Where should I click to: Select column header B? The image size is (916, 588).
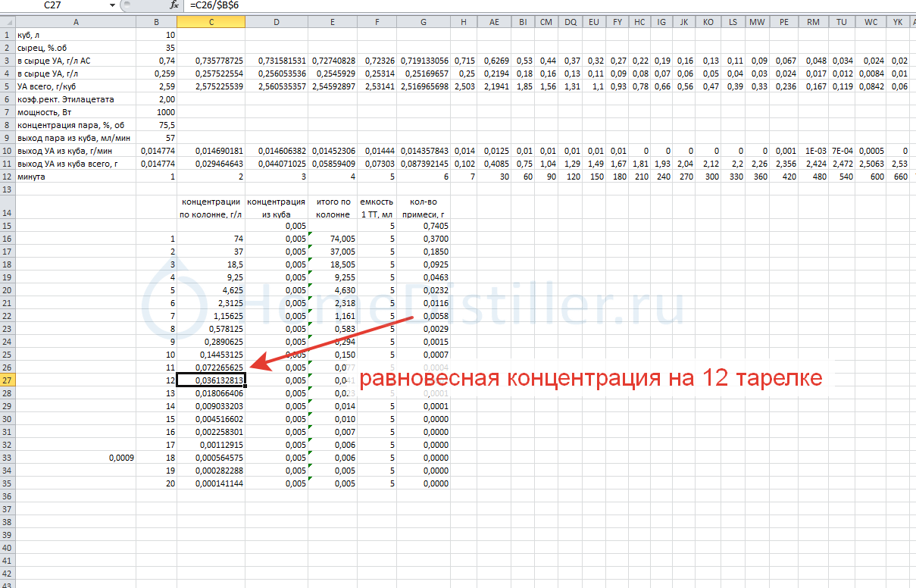(156, 22)
